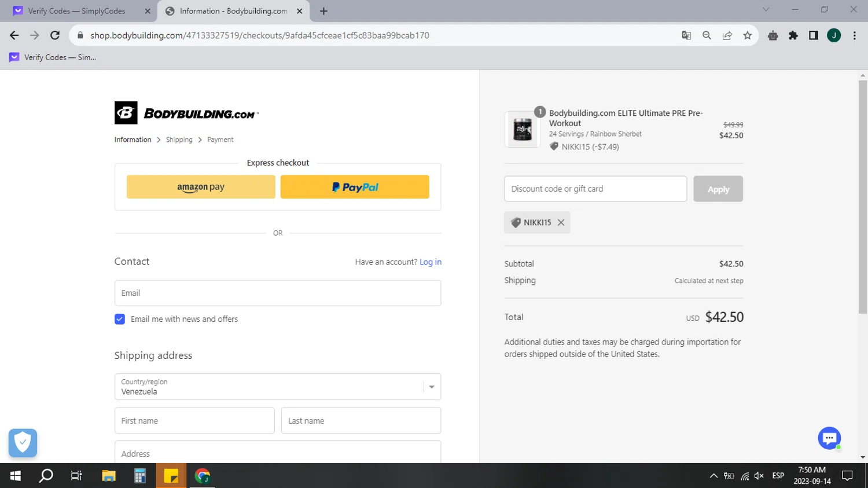
Task: Click the site security lock icon
Action: point(80,35)
